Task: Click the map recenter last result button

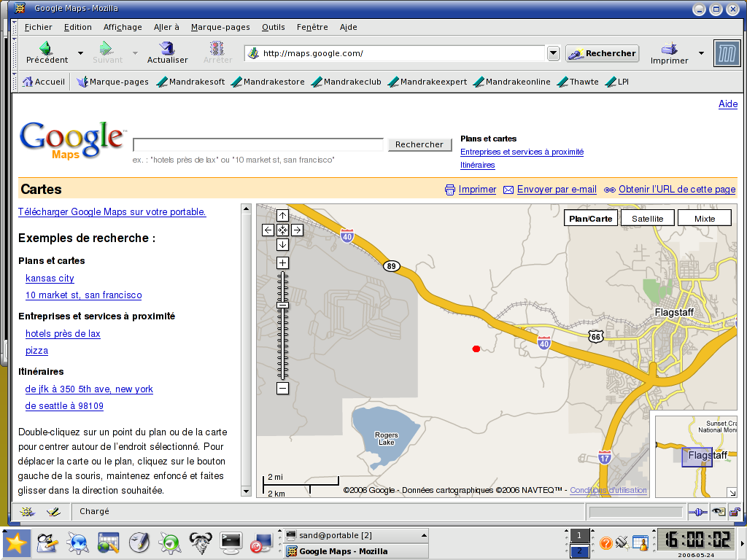Action: [x=282, y=230]
